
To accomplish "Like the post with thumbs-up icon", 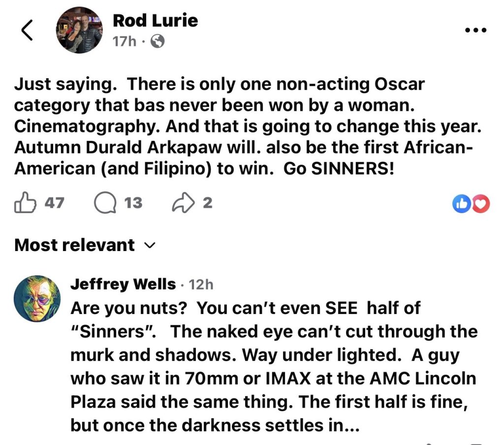I will (26, 203).
